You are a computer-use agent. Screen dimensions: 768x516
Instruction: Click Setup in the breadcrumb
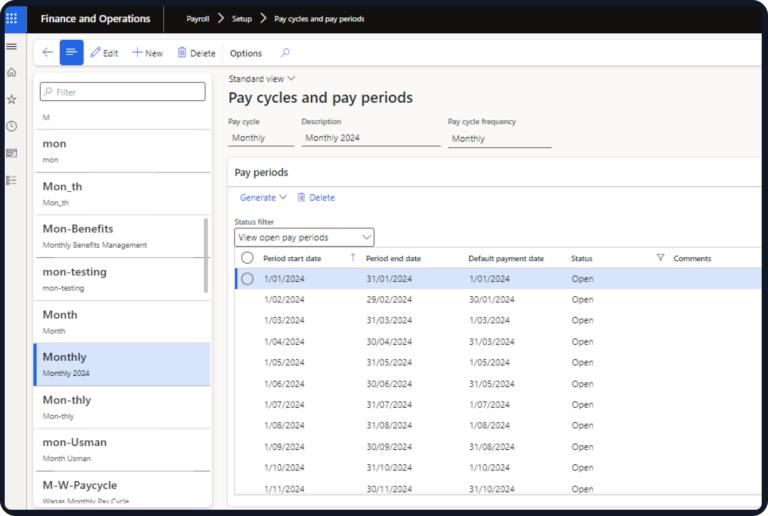coord(242,19)
